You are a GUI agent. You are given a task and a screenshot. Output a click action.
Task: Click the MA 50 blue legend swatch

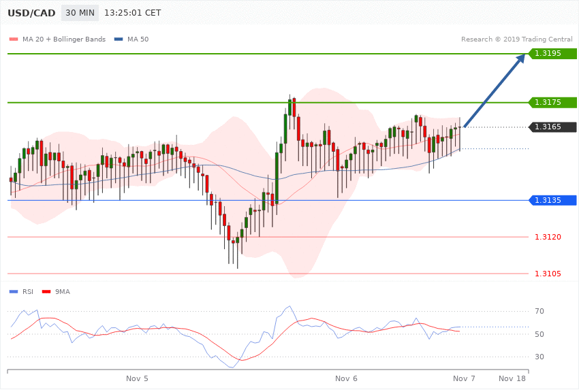(x=119, y=39)
